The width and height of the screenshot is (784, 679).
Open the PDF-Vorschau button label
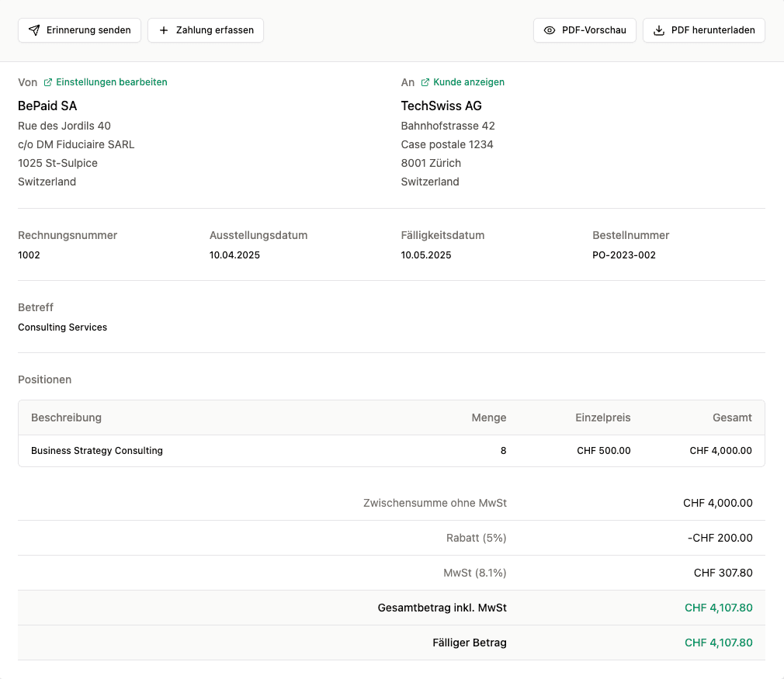click(x=594, y=30)
